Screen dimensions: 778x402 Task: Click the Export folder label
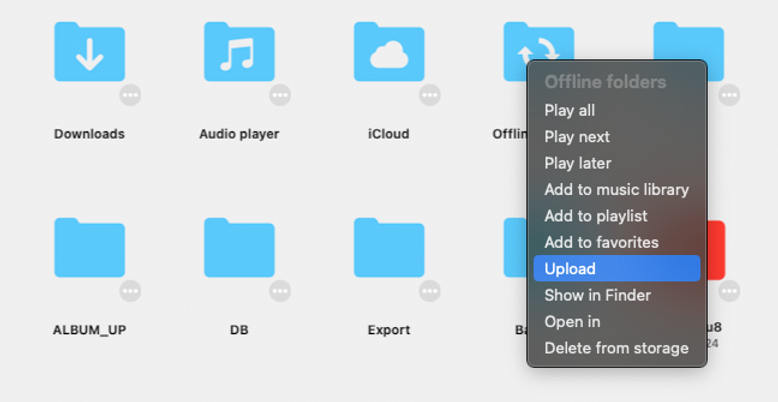[389, 330]
